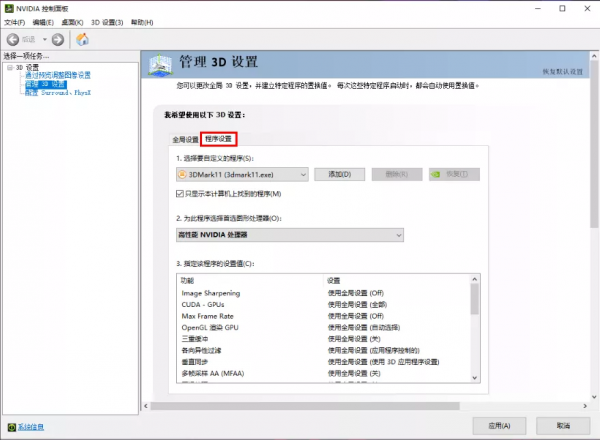
Task: Click the Back arrow toolbar button
Action: coord(13,39)
